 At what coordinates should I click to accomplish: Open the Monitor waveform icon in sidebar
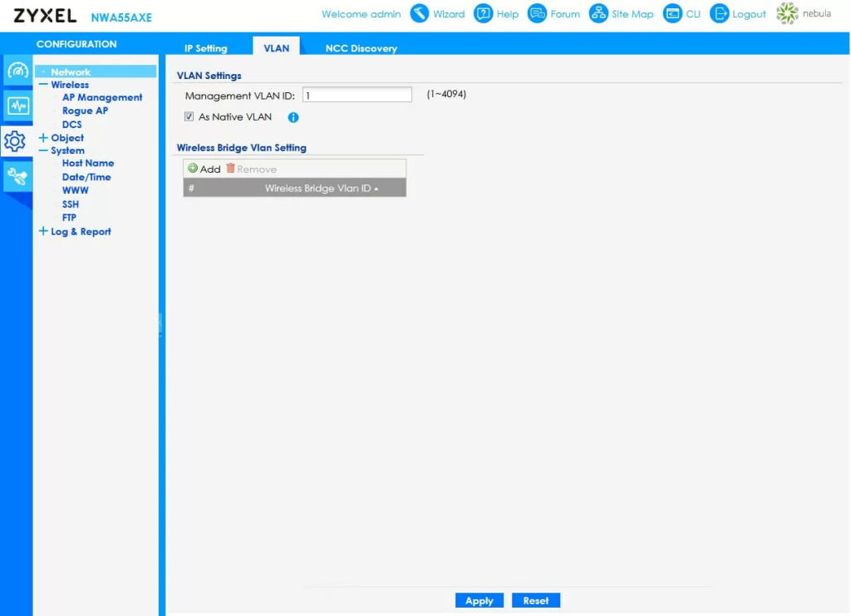pyautogui.click(x=17, y=106)
